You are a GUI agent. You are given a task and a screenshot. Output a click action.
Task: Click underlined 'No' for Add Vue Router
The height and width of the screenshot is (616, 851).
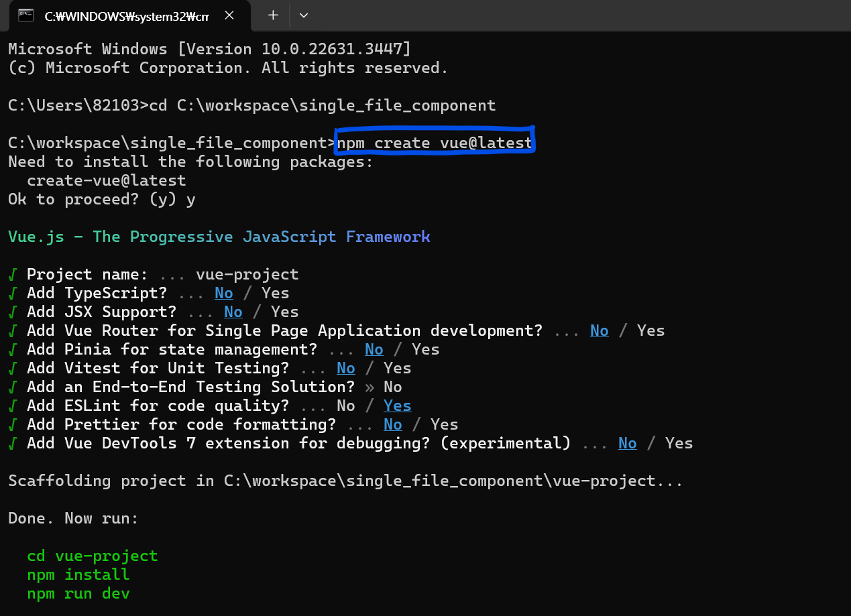pyautogui.click(x=600, y=330)
